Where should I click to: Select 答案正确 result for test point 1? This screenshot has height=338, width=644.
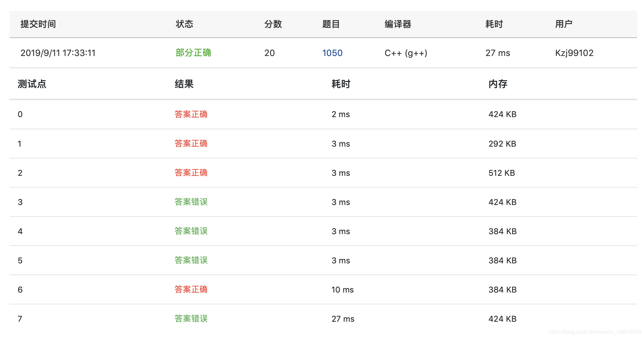tap(191, 144)
